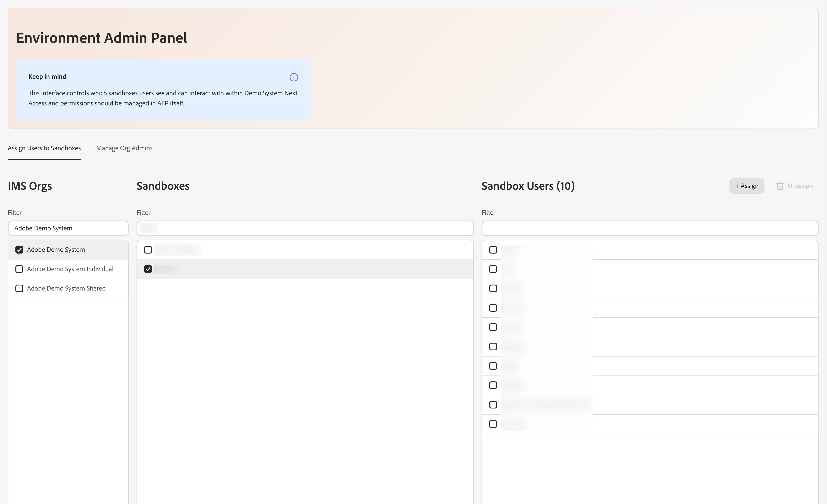The width and height of the screenshot is (827, 504).
Task: Click the + Assign button
Action: [747, 186]
